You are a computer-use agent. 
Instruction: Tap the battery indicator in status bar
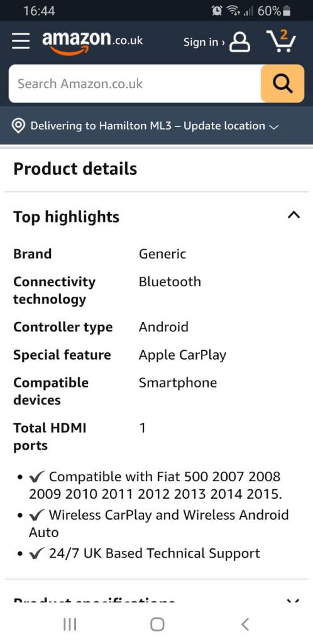[x=287, y=11]
